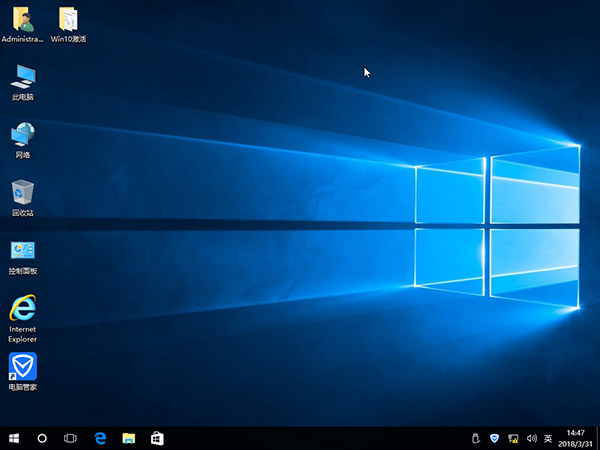600x450 pixels.
Task: Launch Microsoft Edge from the taskbar
Action: pos(100,438)
